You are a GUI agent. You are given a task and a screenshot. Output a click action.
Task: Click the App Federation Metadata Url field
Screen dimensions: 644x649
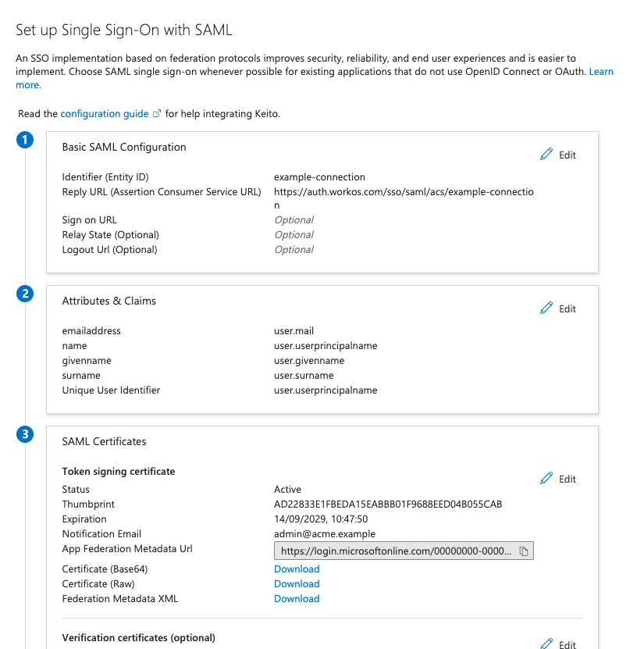coord(404,551)
